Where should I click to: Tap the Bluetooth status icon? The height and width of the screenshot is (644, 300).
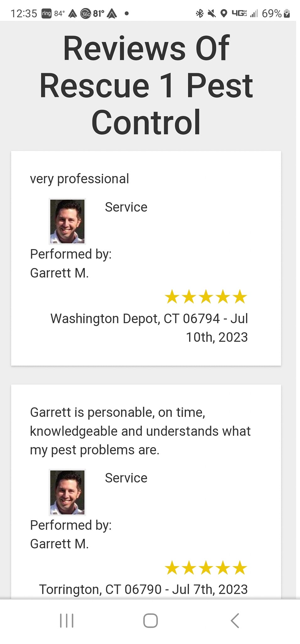tap(199, 14)
